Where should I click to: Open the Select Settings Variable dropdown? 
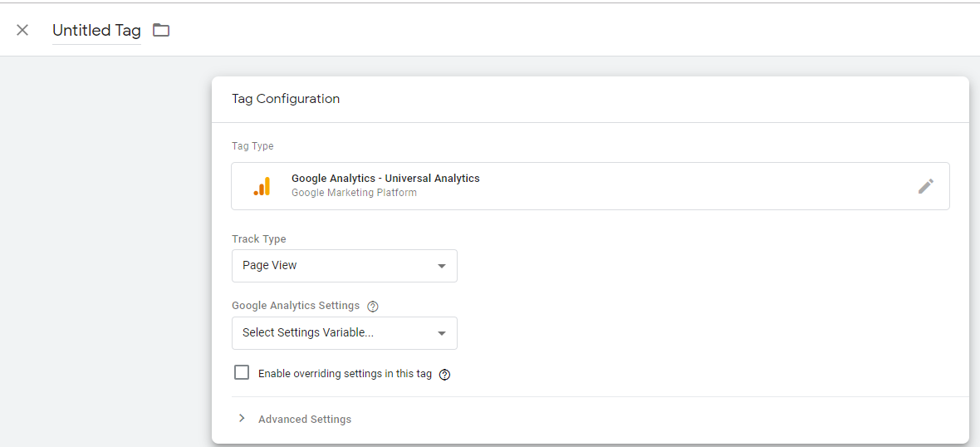(x=344, y=333)
